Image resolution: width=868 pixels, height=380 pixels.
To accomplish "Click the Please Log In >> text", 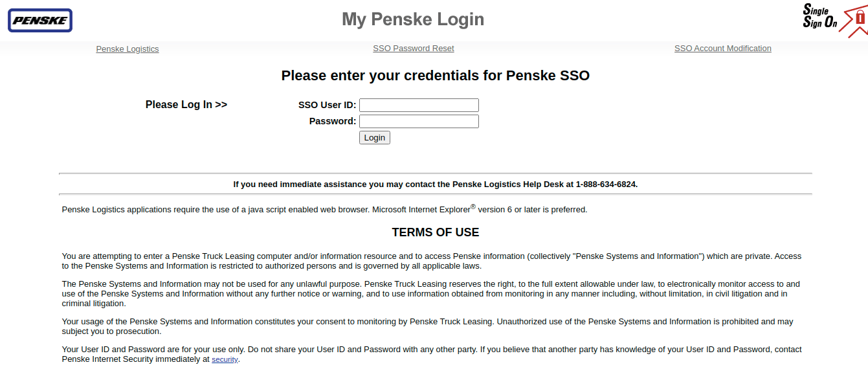I will coord(186,105).
